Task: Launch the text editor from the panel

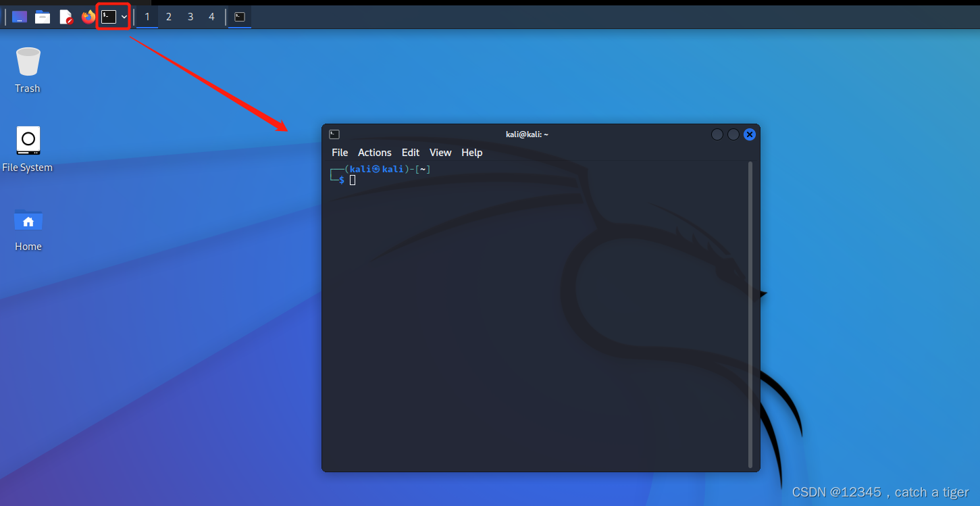Action: tap(66, 17)
